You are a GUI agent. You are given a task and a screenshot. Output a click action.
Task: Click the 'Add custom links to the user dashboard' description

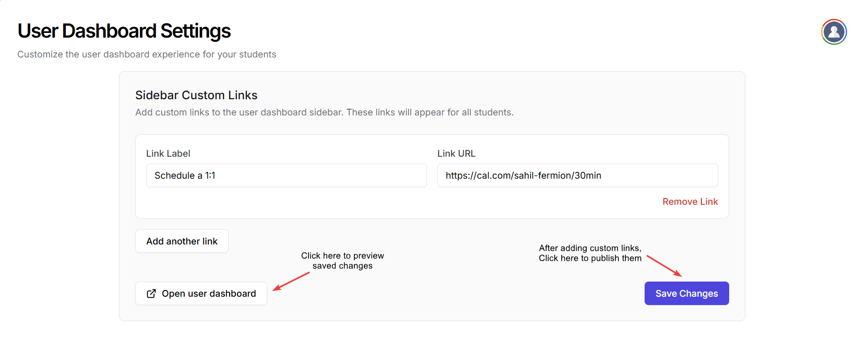(x=324, y=112)
